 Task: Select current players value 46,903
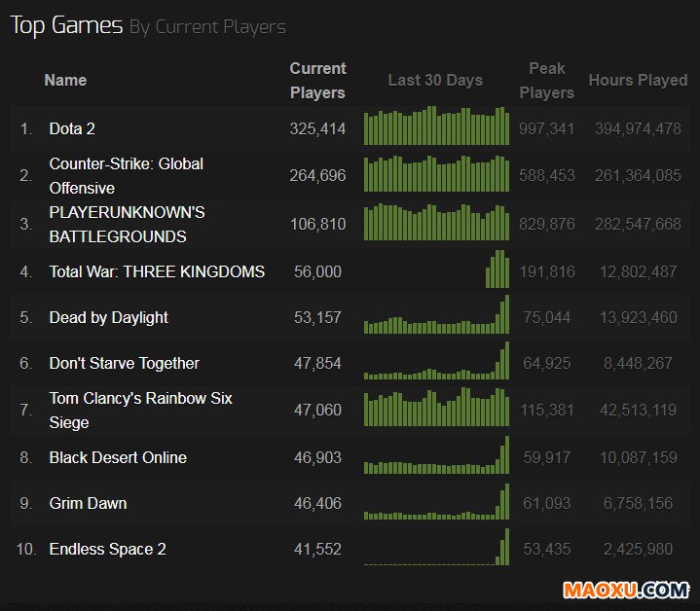(317, 457)
